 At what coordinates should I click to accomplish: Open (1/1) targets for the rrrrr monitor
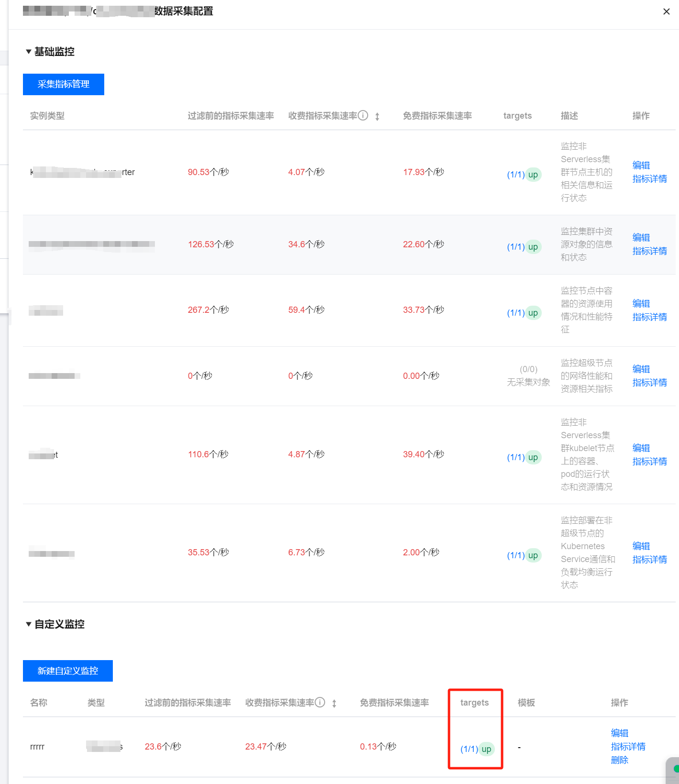[469, 749]
